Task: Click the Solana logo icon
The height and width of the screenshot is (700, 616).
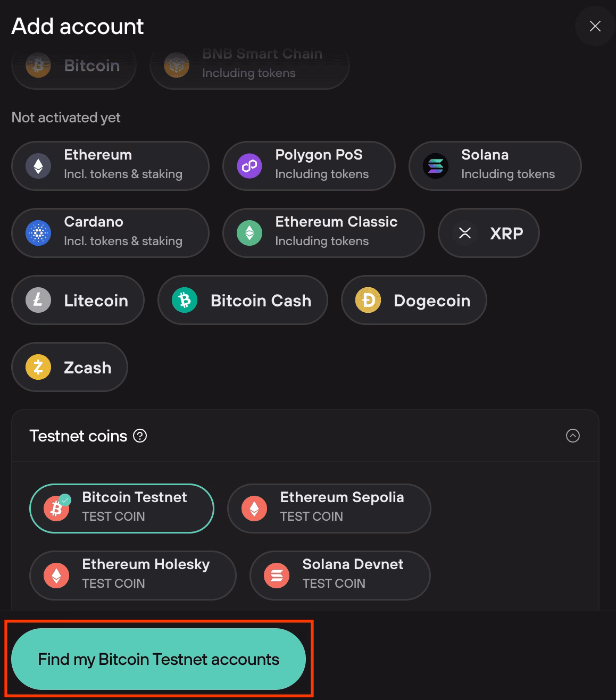Action: (x=435, y=166)
